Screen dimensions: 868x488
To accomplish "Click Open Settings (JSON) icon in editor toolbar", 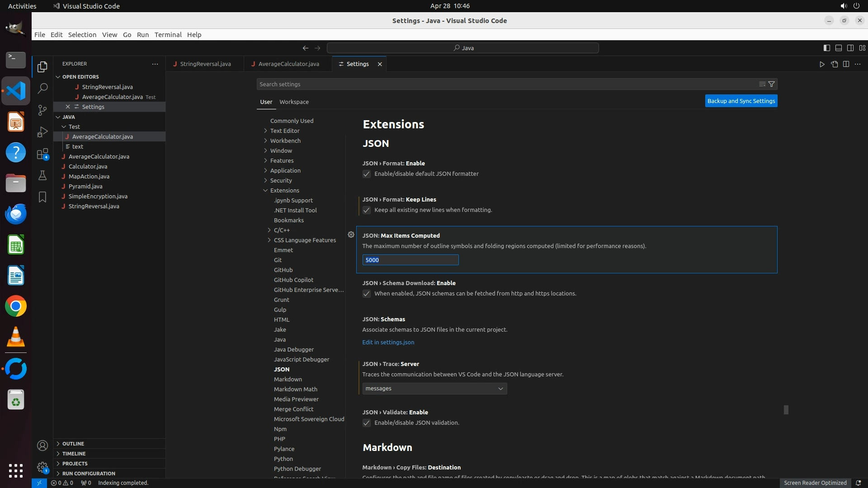I will (x=834, y=64).
